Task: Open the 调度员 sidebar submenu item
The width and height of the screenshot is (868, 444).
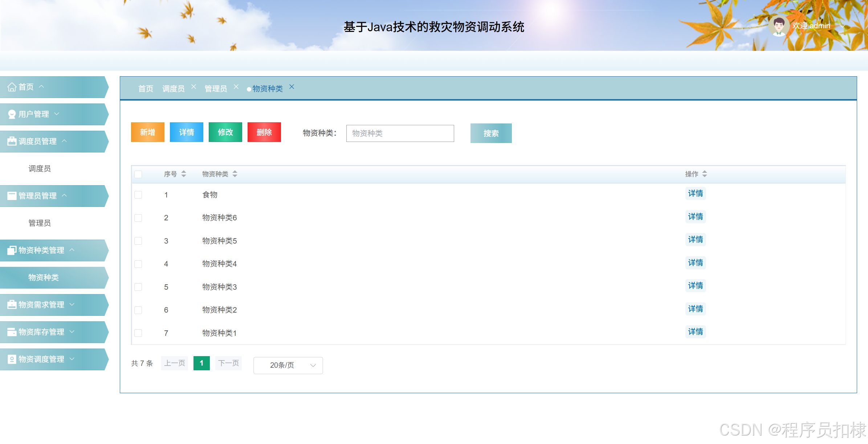Action: (x=40, y=168)
